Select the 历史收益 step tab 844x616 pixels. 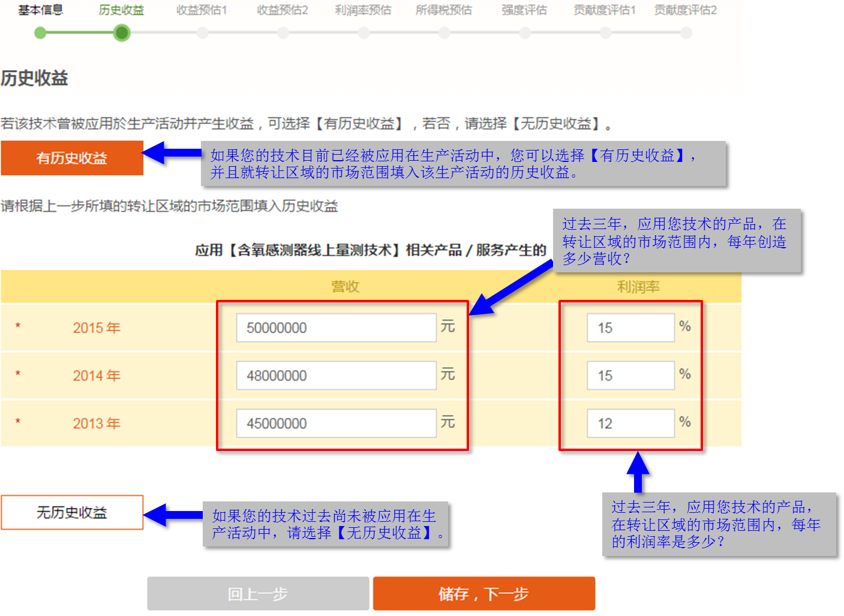click(x=121, y=10)
